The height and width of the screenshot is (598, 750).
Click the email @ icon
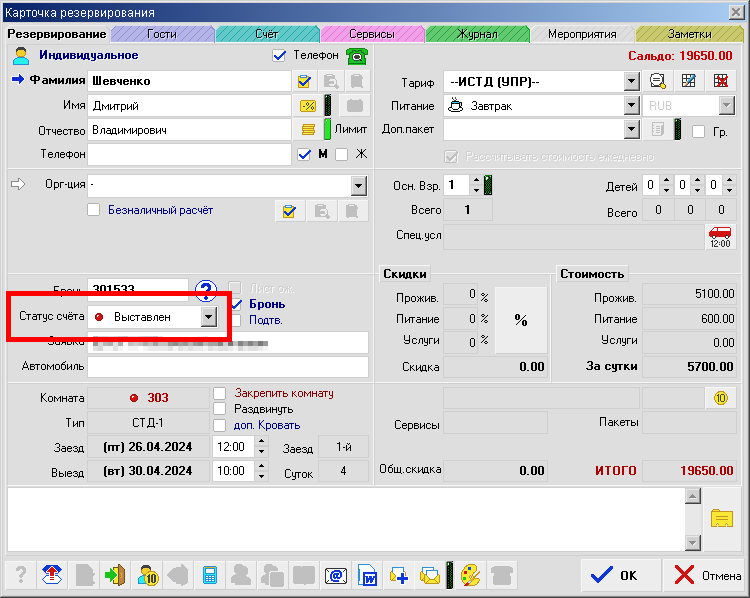[x=335, y=575]
